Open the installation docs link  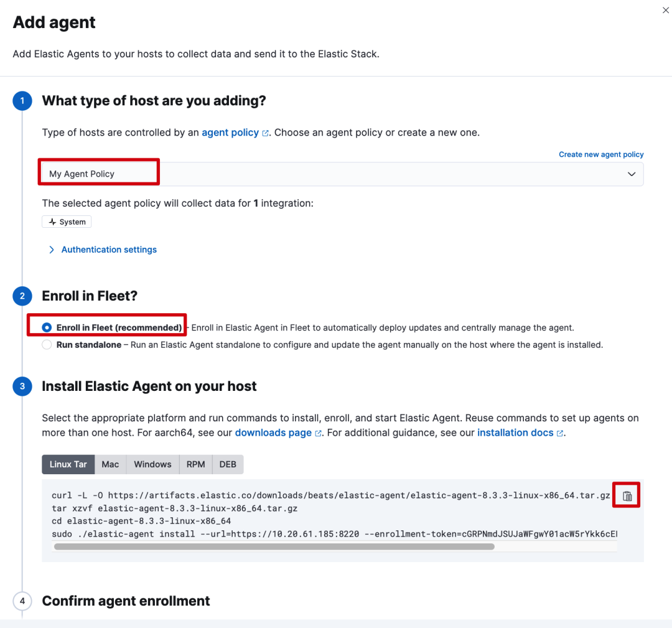pos(515,433)
